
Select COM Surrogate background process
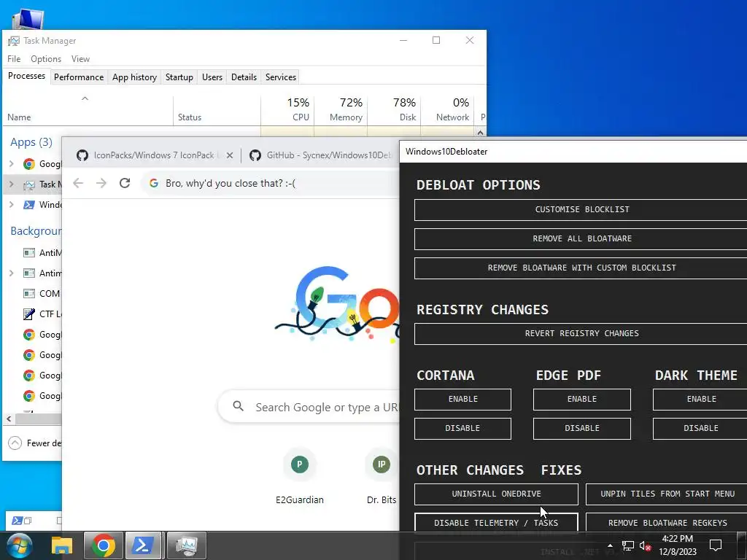(32, 294)
